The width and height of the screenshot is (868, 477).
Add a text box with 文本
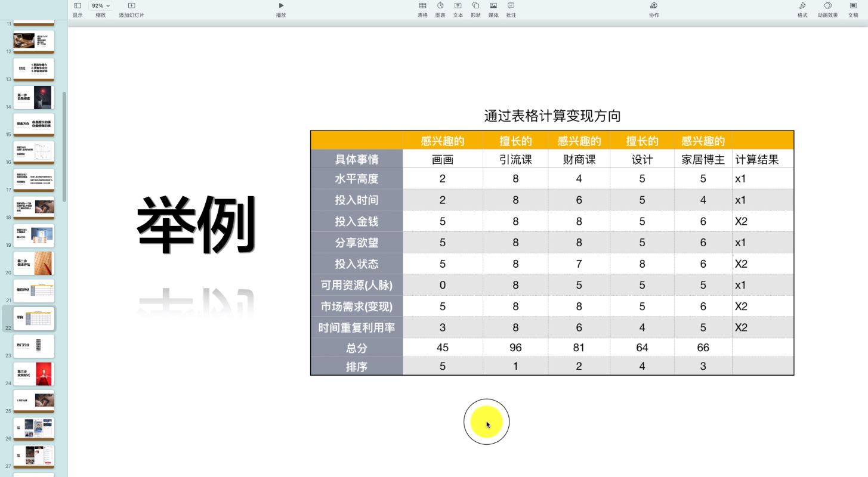(458, 6)
